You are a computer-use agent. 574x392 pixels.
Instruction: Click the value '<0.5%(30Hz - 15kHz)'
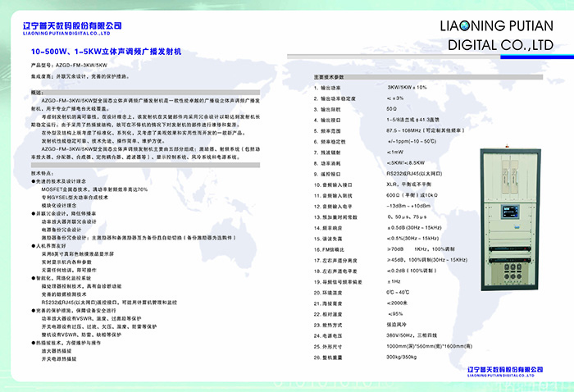point(412,239)
